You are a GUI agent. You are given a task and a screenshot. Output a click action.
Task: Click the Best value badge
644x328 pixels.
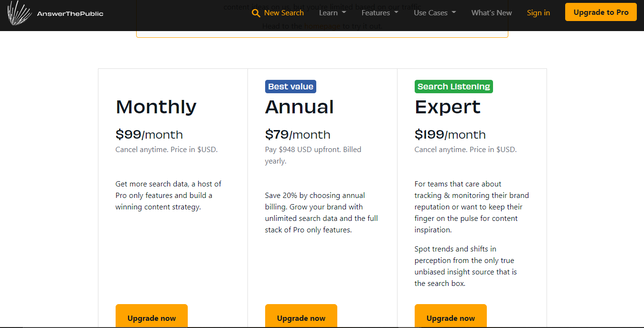point(290,87)
